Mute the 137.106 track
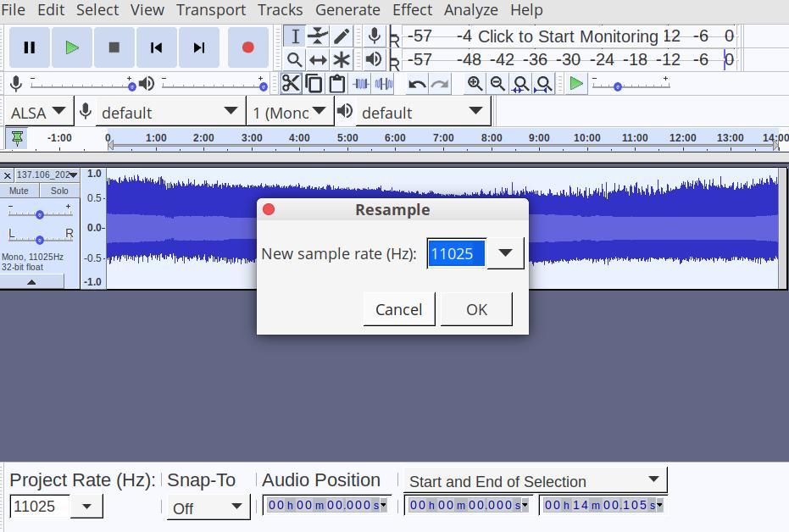The height and width of the screenshot is (532, 789). (x=19, y=190)
